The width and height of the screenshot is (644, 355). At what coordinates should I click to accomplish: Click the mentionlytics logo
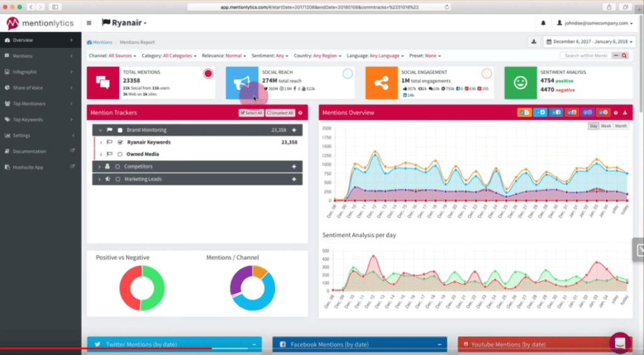point(40,23)
